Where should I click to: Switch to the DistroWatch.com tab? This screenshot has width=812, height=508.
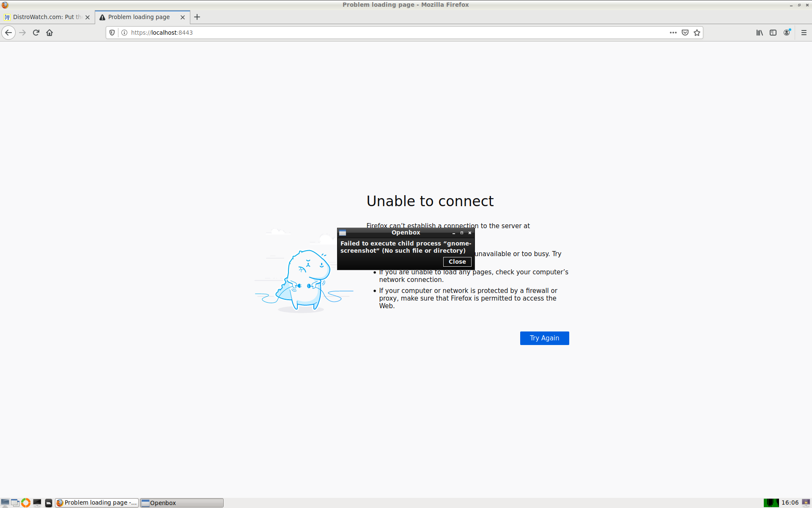click(x=47, y=17)
